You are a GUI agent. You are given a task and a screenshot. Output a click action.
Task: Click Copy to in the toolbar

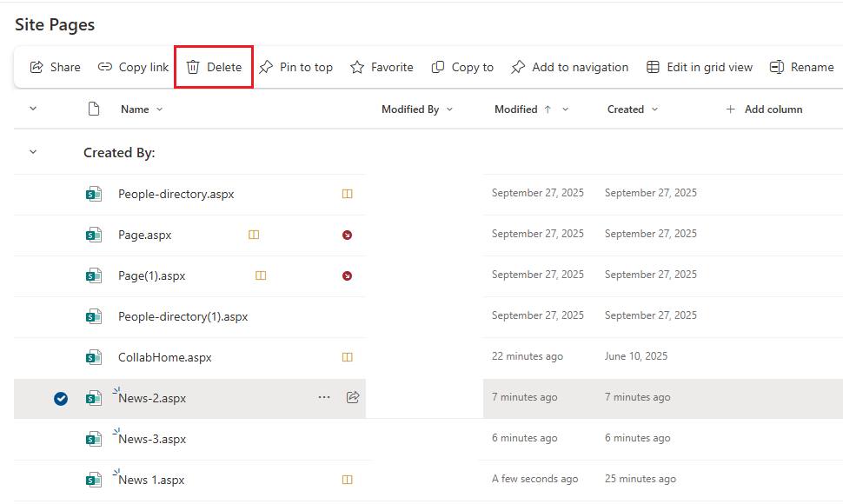tap(462, 67)
